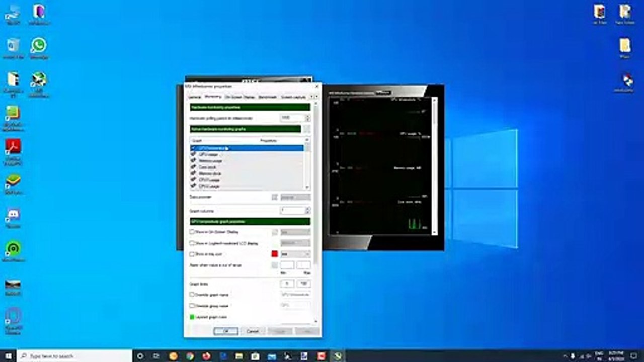Pick the green layered graph color swatch
This screenshot has height=362, width=644.
click(192, 317)
